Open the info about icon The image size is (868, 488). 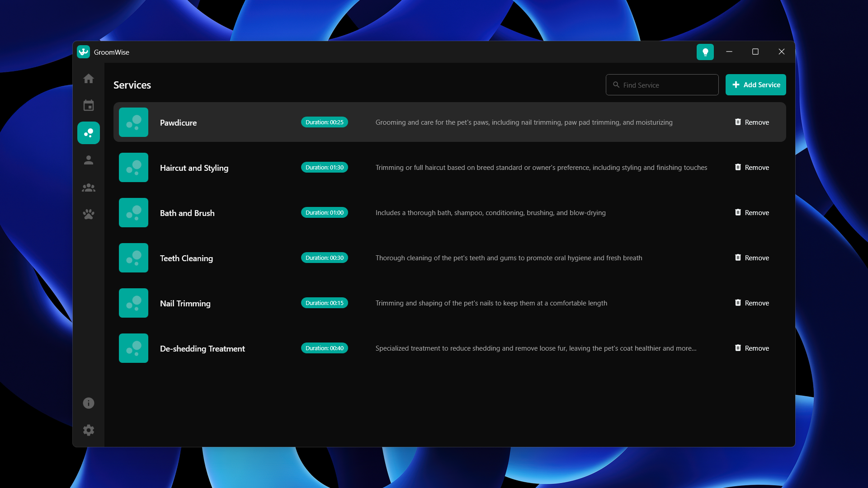click(89, 403)
